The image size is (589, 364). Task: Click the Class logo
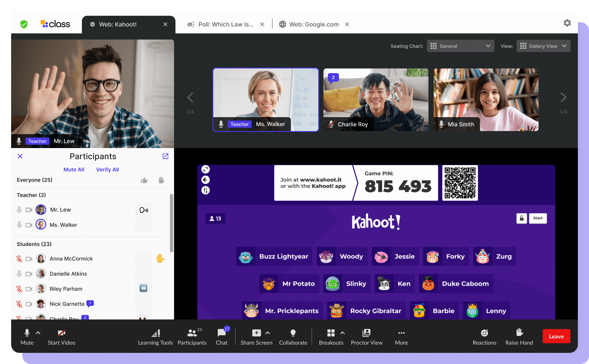(55, 24)
